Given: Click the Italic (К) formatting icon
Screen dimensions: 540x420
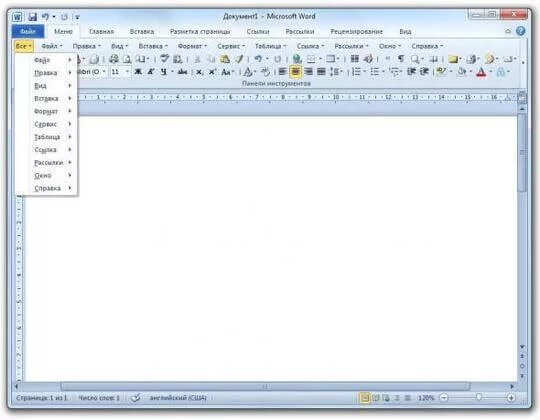Looking at the screenshot, I should [x=151, y=72].
